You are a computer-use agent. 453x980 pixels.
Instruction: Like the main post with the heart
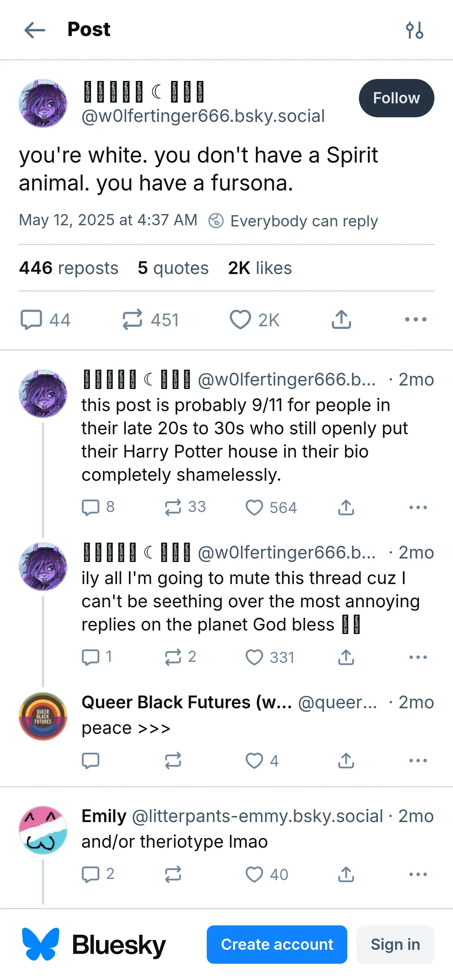[240, 320]
